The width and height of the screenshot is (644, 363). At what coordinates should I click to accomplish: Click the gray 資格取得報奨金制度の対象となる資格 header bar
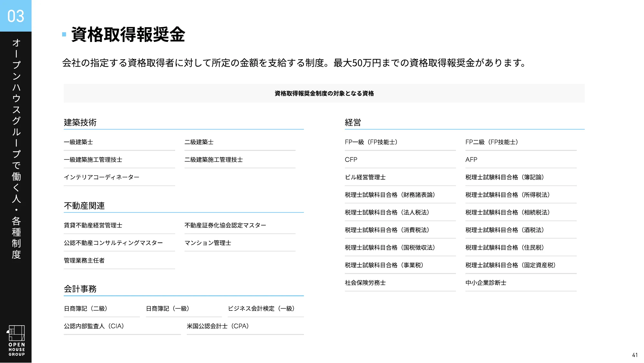(x=324, y=93)
